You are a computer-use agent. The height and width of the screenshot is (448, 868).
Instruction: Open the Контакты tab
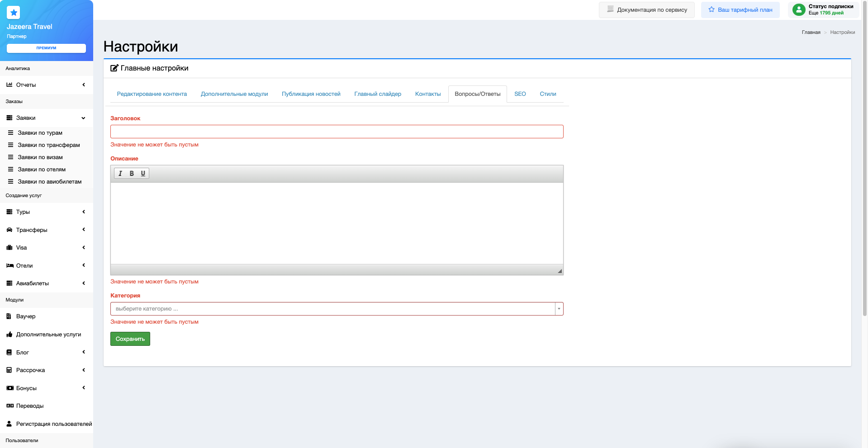[427, 94]
